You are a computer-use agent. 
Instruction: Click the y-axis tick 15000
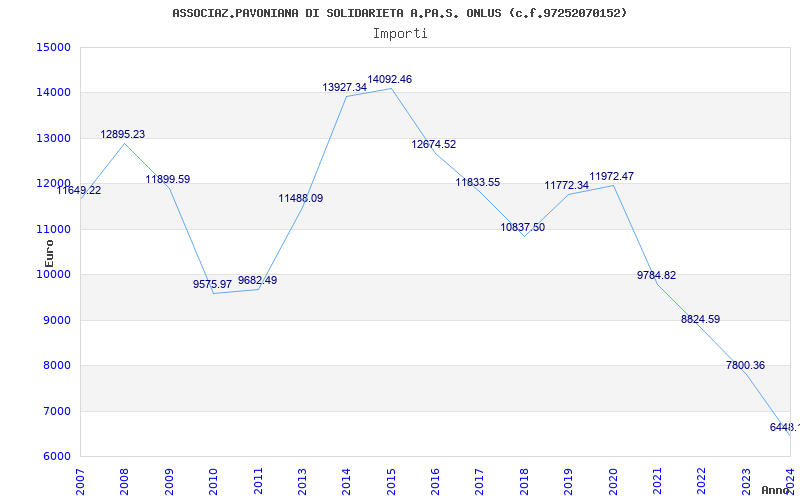[53, 47]
